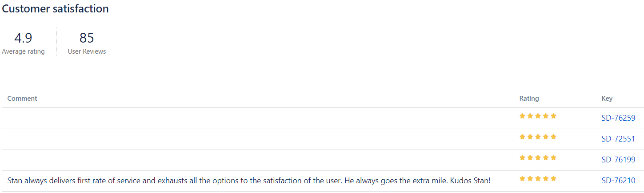Viewport: 644px width, 193px height.
Task: Click the middle star in SD-72551 row
Action: point(538,137)
